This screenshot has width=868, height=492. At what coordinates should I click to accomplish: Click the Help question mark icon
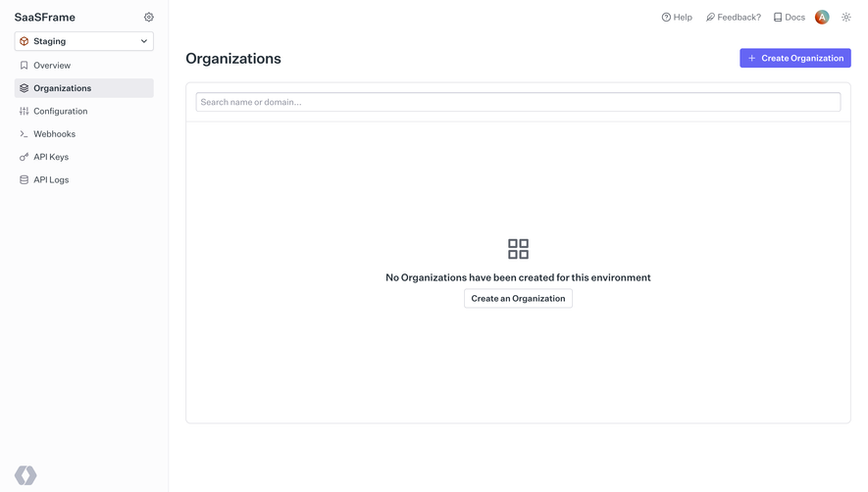(x=666, y=18)
